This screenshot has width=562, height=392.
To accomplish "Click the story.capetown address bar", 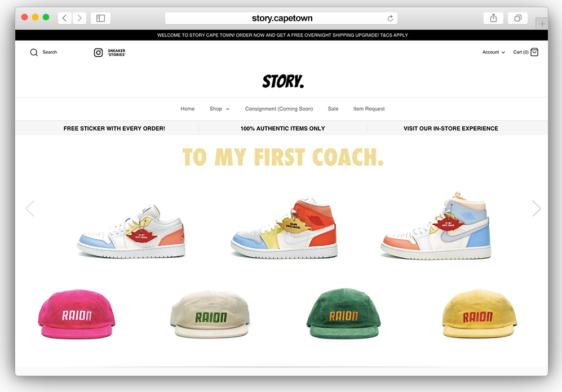I will [x=281, y=18].
